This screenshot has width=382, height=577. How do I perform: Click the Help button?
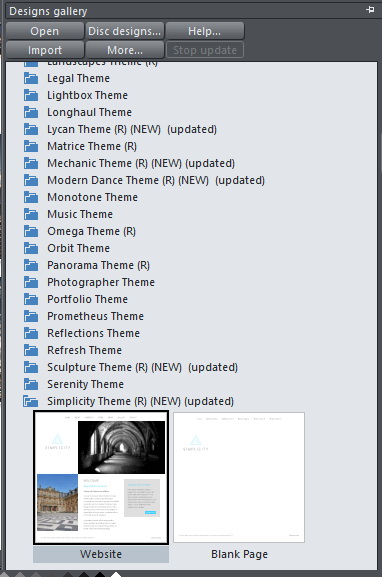[205, 31]
